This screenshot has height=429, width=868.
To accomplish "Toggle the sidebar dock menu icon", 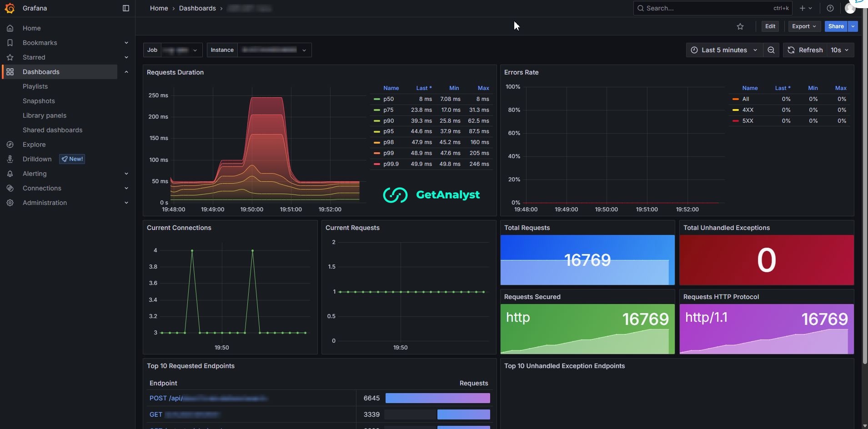I will (126, 8).
